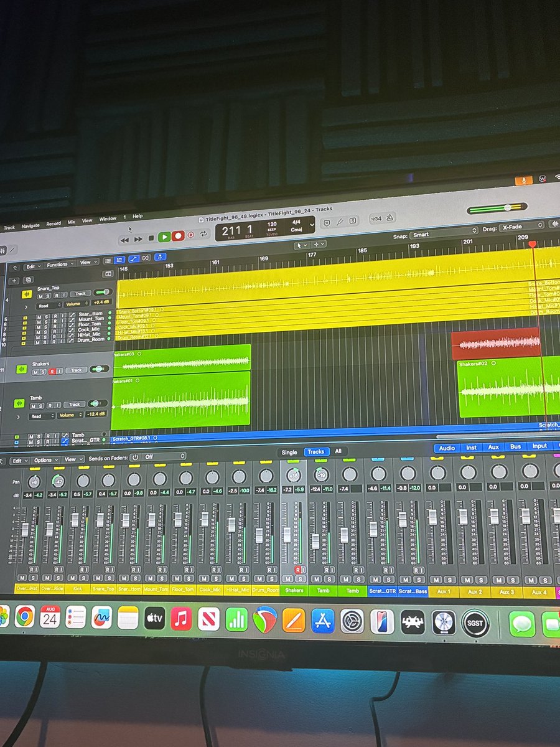
Task: Click the Stop transport button
Action: click(x=151, y=238)
